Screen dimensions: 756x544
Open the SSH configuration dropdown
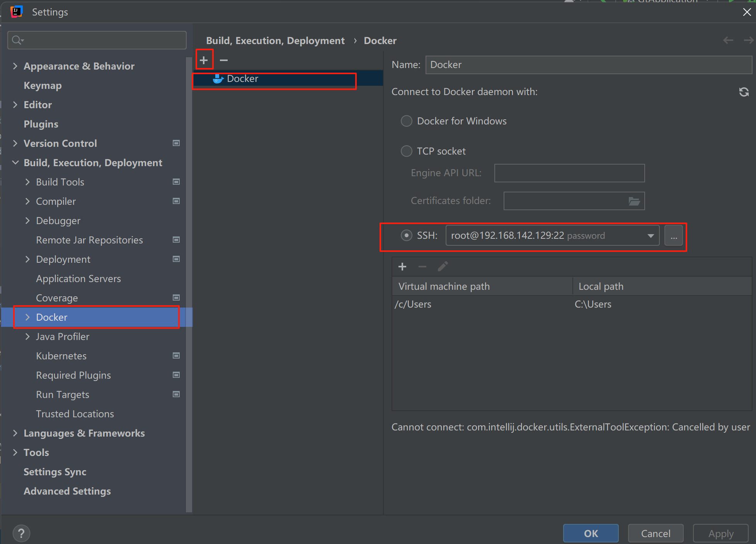(650, 236)
